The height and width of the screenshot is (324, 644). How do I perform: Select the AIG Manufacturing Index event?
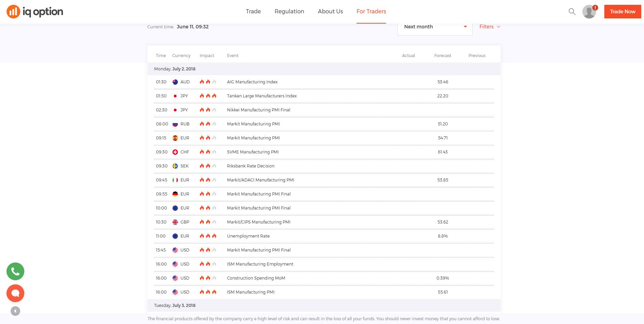coord(252,82)
